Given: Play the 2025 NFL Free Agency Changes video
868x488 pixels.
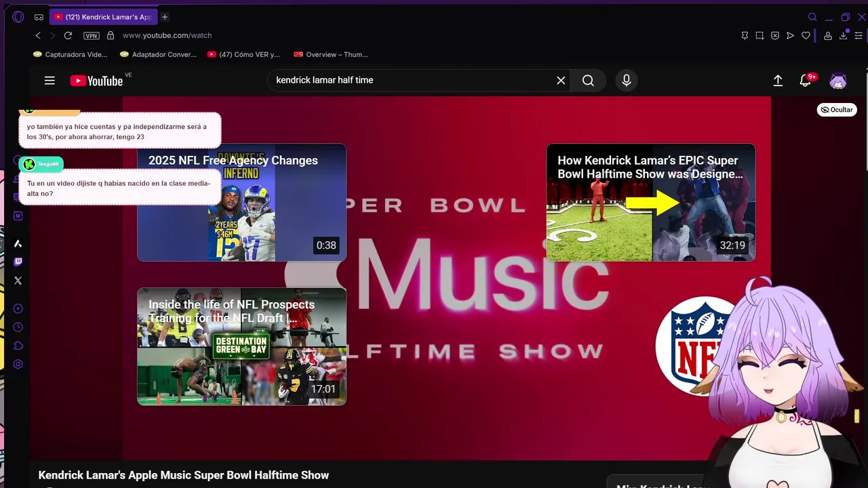Looking at the screenshot, I should [241, 202].
